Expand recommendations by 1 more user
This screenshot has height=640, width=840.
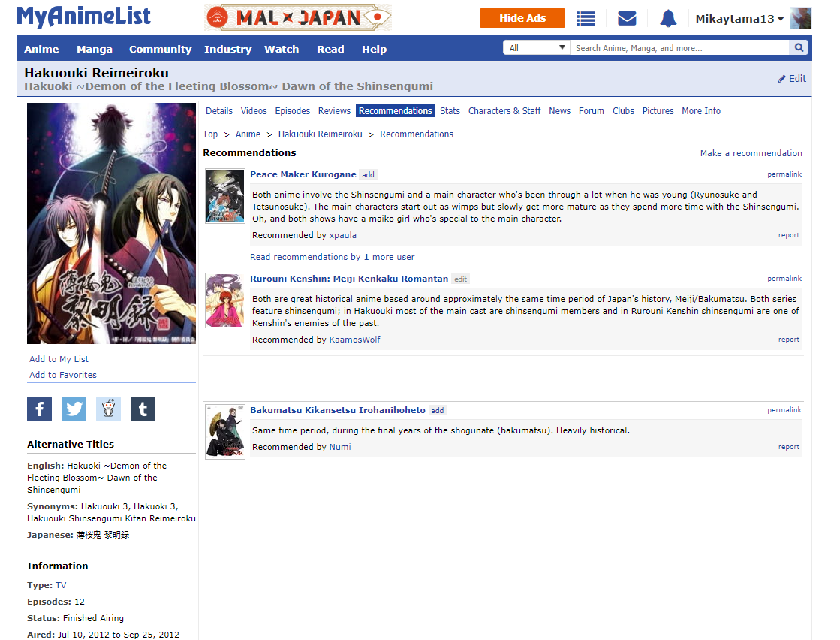332,257
